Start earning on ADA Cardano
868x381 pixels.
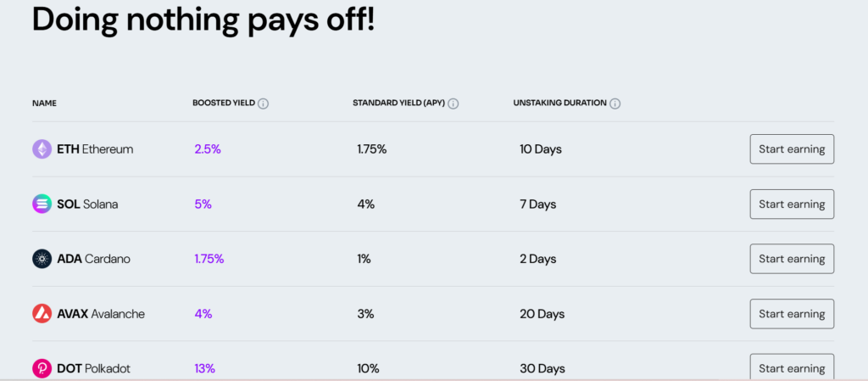point(792,259)
